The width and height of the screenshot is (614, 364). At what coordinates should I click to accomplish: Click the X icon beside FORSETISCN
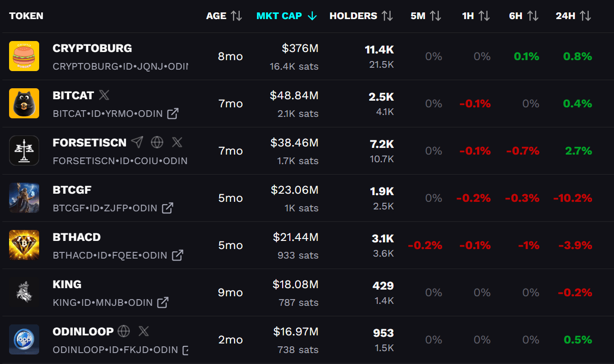(x=177, y=142)
